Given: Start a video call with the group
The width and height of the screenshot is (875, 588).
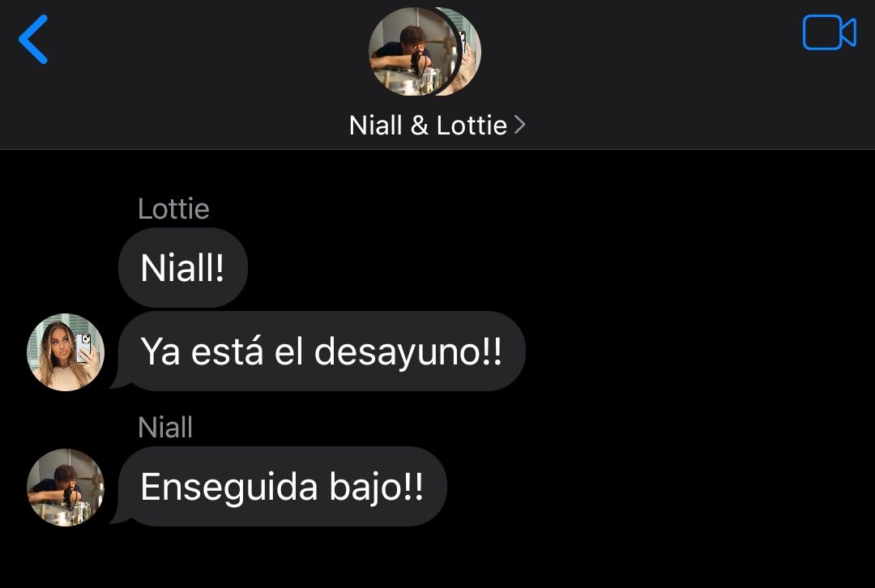Looking at the screenshot, I should [830, 32].
